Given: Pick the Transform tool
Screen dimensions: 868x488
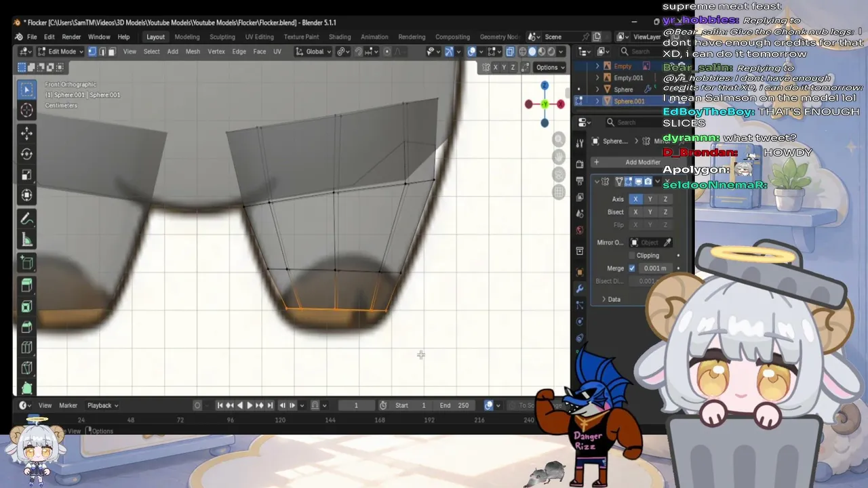Looking at the screenshot, I should pyautogui.click(x=26, y=196).
